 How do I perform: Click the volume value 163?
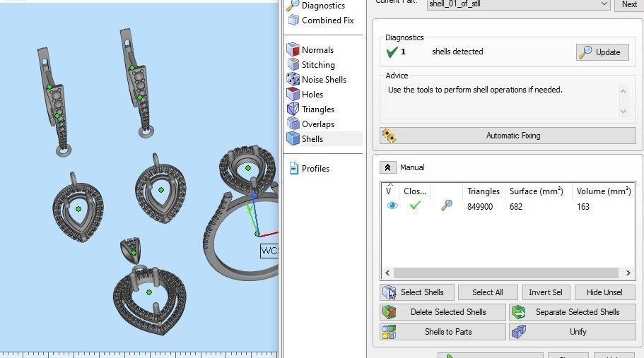click(x=582, y=207)
